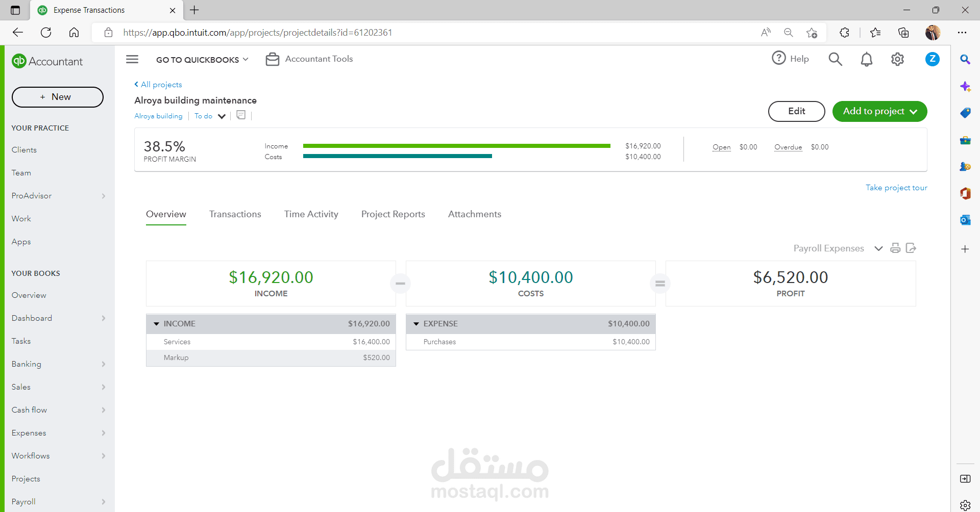Image resolution: width=980 pixels, height=512 pixels.
Task: Refresh the browser page
Action: (x=46, y=33)
